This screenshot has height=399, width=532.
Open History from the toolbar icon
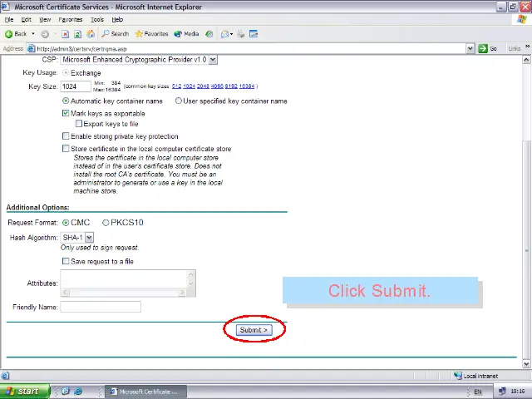(x=209, y=34)
